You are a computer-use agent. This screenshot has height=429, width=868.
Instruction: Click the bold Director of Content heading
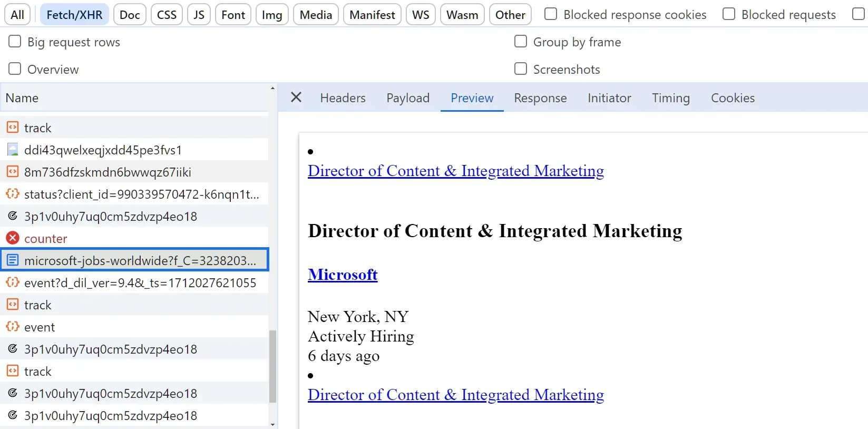pyautogui.click(x=495, y=231)
